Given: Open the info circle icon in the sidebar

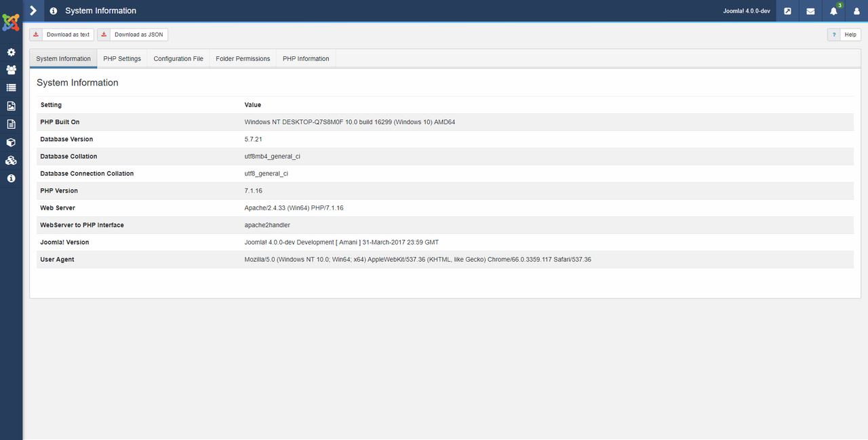Looking at the screenshot, I should point(11,178).
